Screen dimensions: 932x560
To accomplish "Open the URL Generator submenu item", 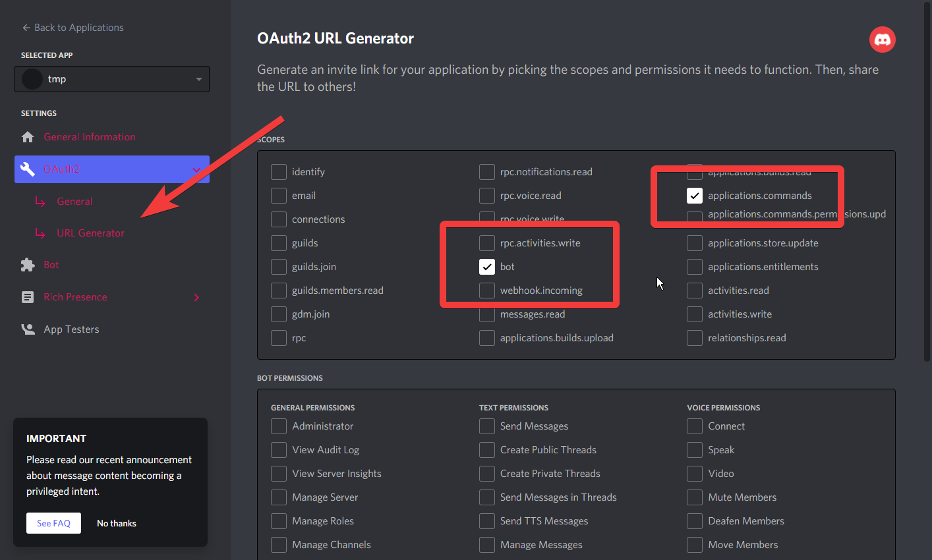I will pos(90,233).
